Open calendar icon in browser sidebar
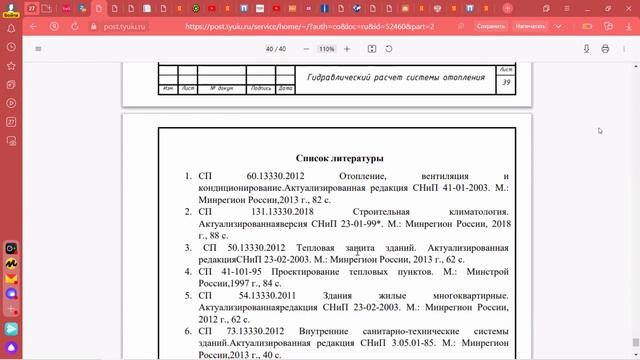This screenshot has height=360, width=640. [11, 122]
